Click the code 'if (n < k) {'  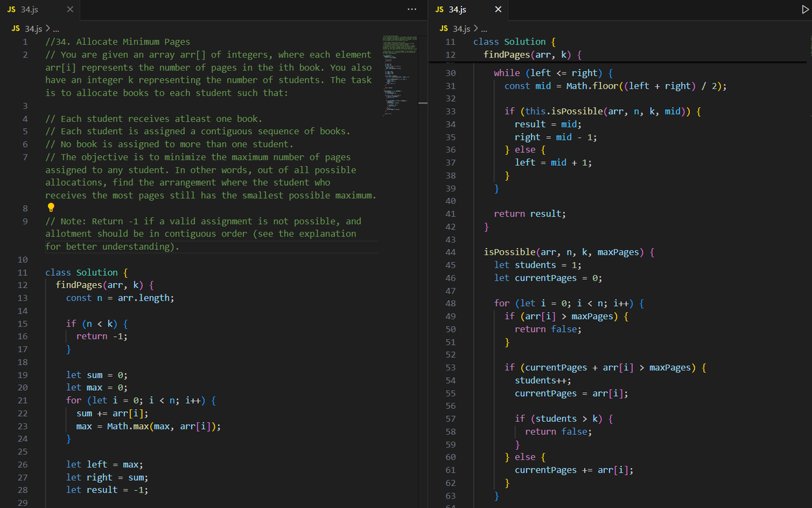pyautogui.click(x=97, y=324)
